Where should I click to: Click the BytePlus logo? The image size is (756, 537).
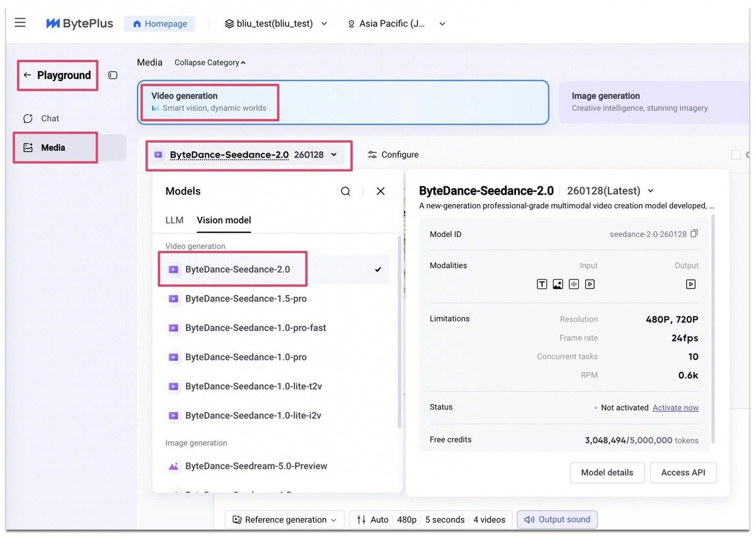(x=79, y=23)
